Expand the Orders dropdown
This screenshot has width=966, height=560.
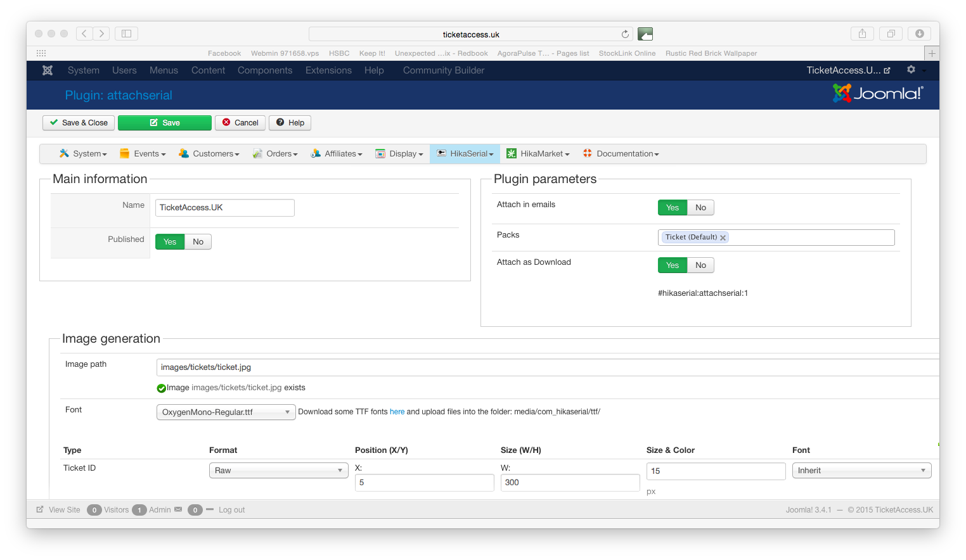tap(275, 154)
